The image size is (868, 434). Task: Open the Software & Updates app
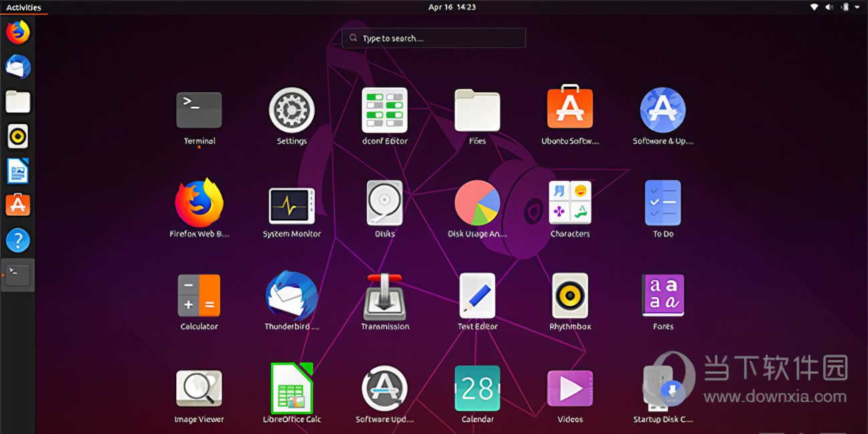pos(663,110)
